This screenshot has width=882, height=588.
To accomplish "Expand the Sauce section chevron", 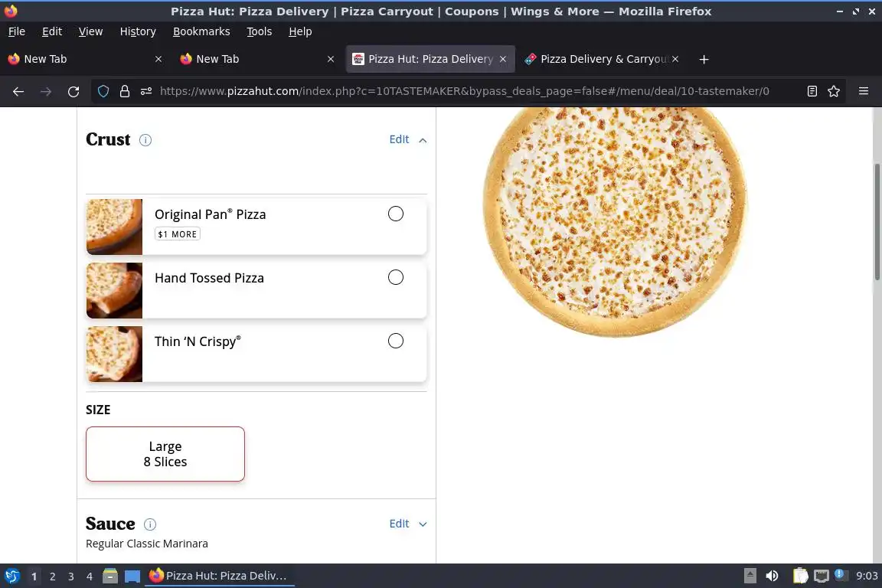I will tap(423, 524).
